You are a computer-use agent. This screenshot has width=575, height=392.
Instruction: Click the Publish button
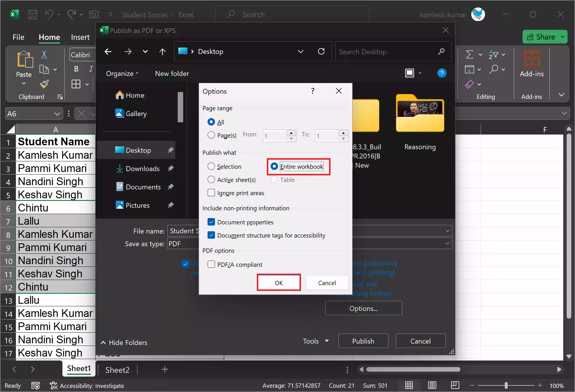(363, 341)
